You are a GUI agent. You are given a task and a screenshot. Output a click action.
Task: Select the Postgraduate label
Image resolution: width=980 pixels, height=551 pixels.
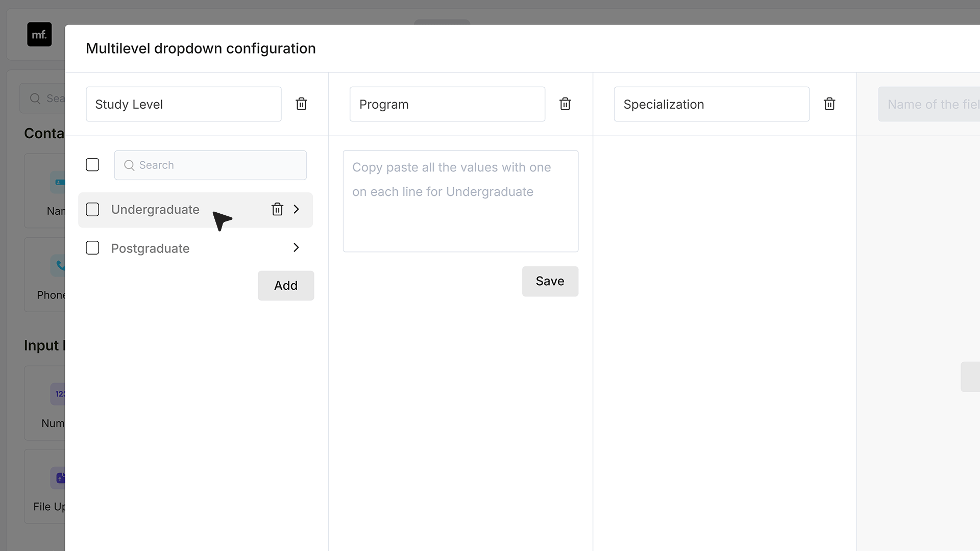(x=150, y=248)
